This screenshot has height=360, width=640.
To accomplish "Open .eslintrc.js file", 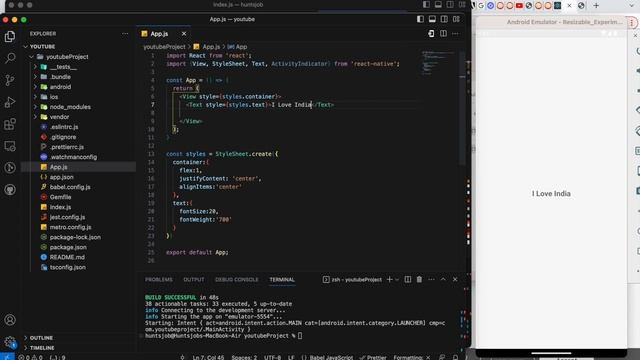I will tap(64, 127).
